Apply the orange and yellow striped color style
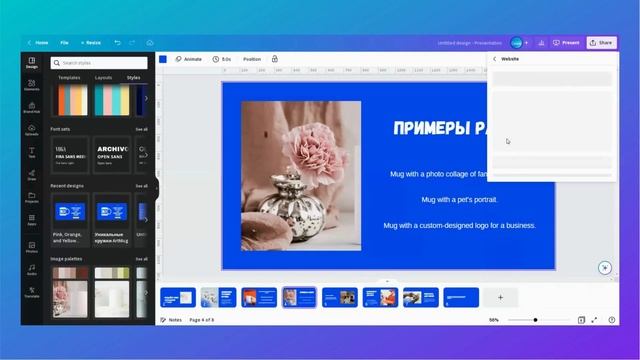This screenshot has width=640, height=360. pyautogui.click(x=70, y=100)
